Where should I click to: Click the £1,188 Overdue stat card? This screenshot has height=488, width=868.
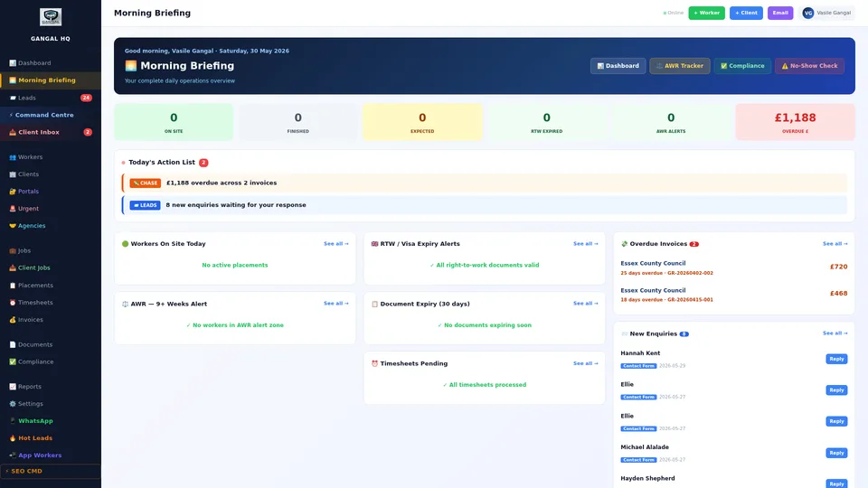pos(795,122)
